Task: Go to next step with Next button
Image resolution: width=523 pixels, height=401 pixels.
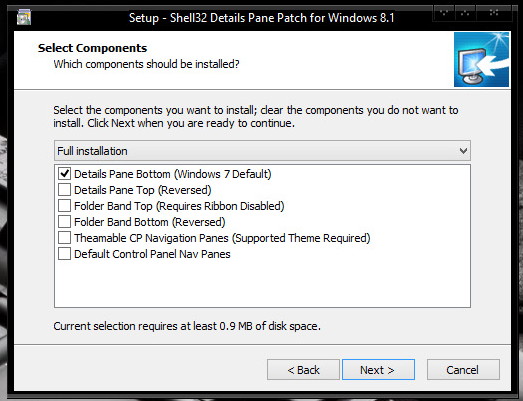Action: (x=378, y=370)
